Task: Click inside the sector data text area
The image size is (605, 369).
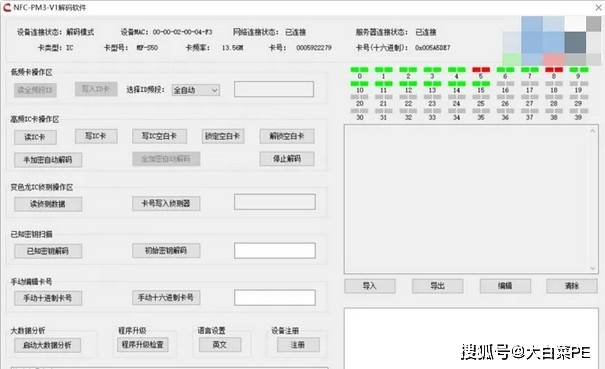Action: 471,199
